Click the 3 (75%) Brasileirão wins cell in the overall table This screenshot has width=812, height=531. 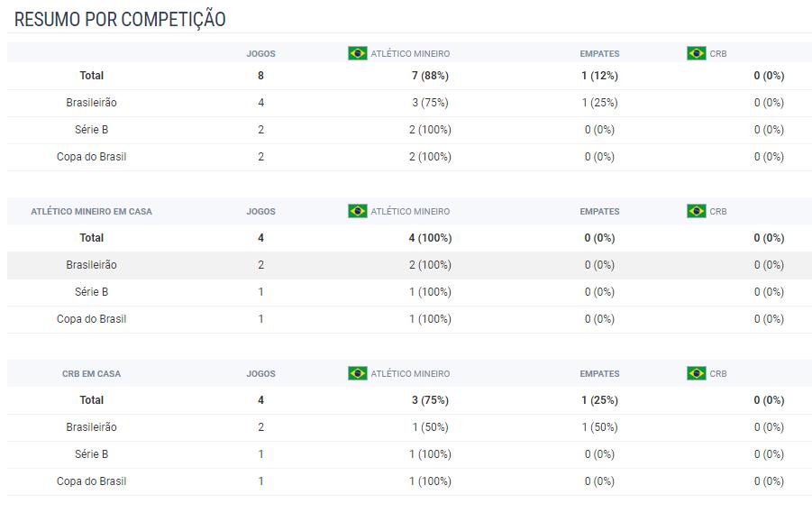430,103
